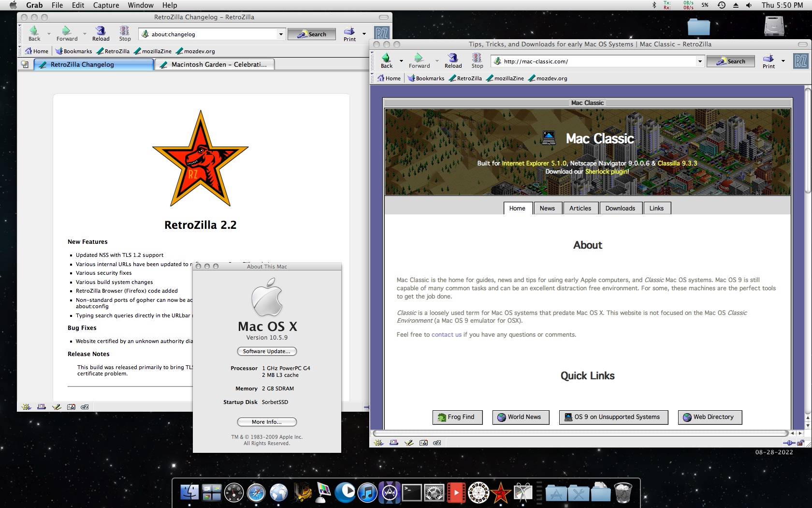Click Back in the Mac Classic window

[x=387, y=61]
